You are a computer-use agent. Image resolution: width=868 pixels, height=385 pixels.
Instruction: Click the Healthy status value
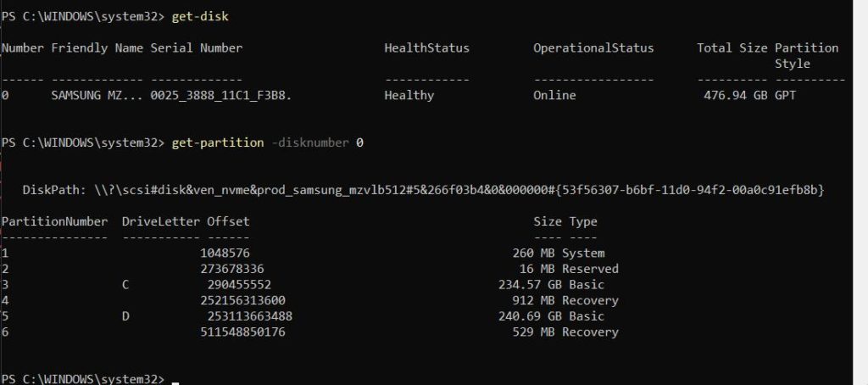pyautogui.click(x=409, y=96)
